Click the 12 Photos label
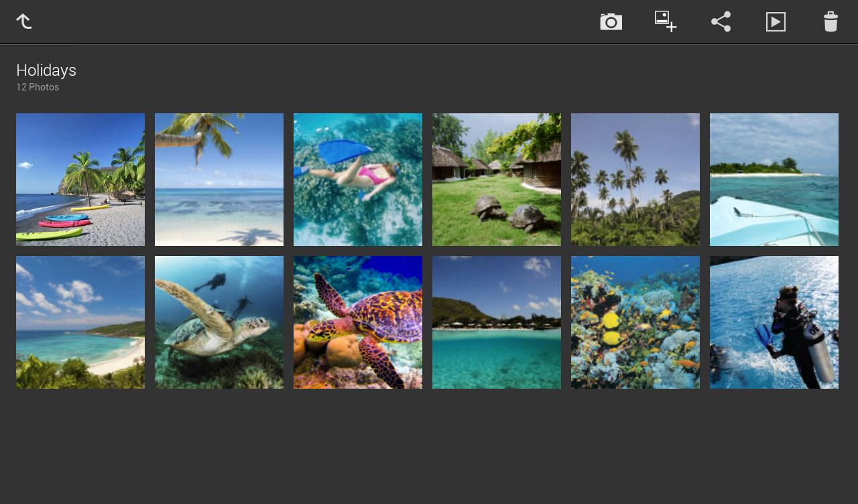Screen dimensions: 858x504 point(37,86)
